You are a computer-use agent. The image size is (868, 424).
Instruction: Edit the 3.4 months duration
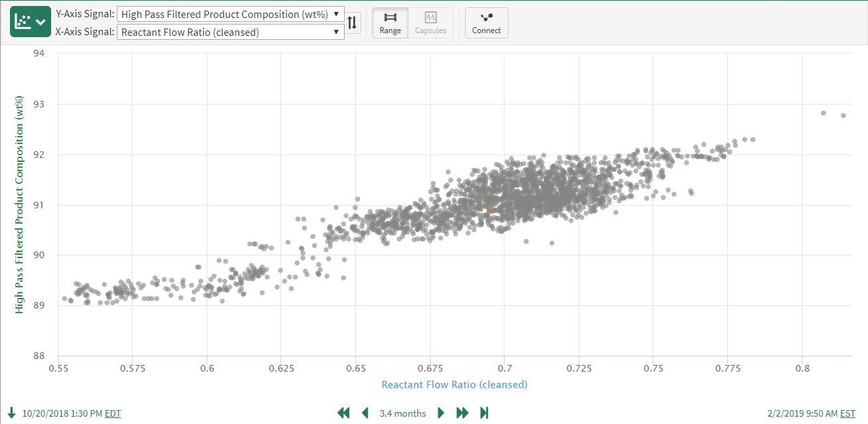point(402,413)
